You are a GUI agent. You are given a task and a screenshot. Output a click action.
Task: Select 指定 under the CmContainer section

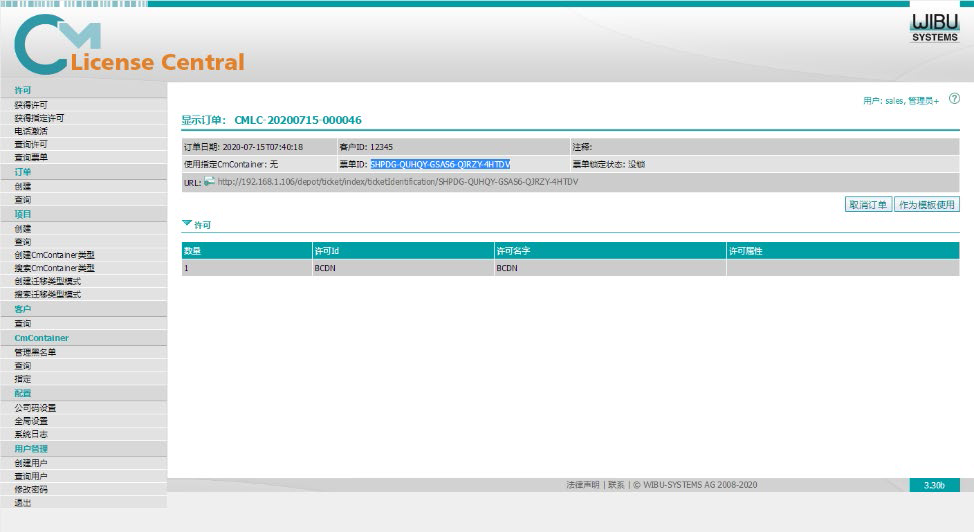pyautogui.click(x=23, y=378)
